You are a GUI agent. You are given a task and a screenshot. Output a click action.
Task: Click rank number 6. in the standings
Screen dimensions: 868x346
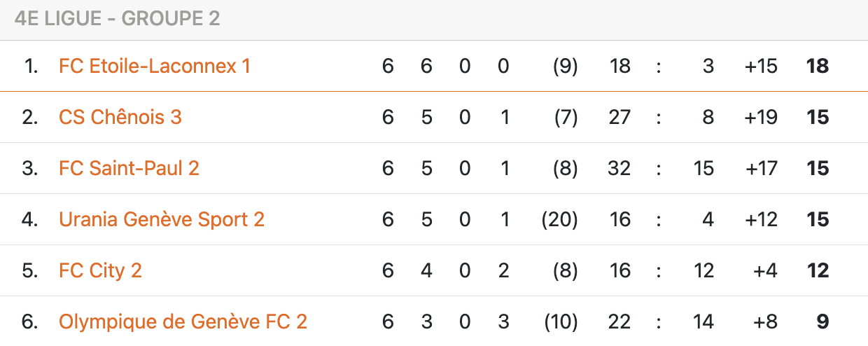29,321
